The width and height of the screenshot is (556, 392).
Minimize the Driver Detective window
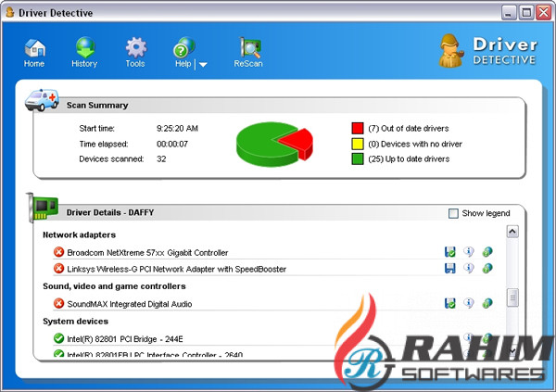(x=509, y=13)
